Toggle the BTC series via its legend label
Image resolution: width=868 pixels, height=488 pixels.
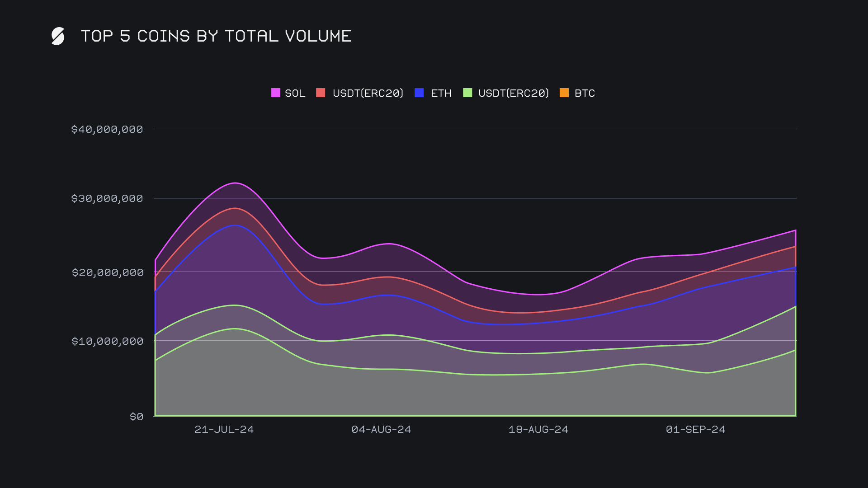point(585,93)
